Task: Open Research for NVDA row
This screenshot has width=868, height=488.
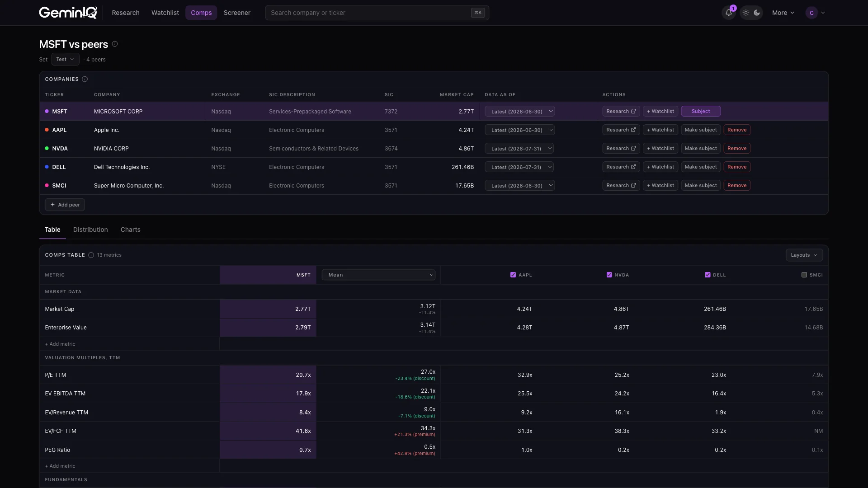Action: click(621, 148)
